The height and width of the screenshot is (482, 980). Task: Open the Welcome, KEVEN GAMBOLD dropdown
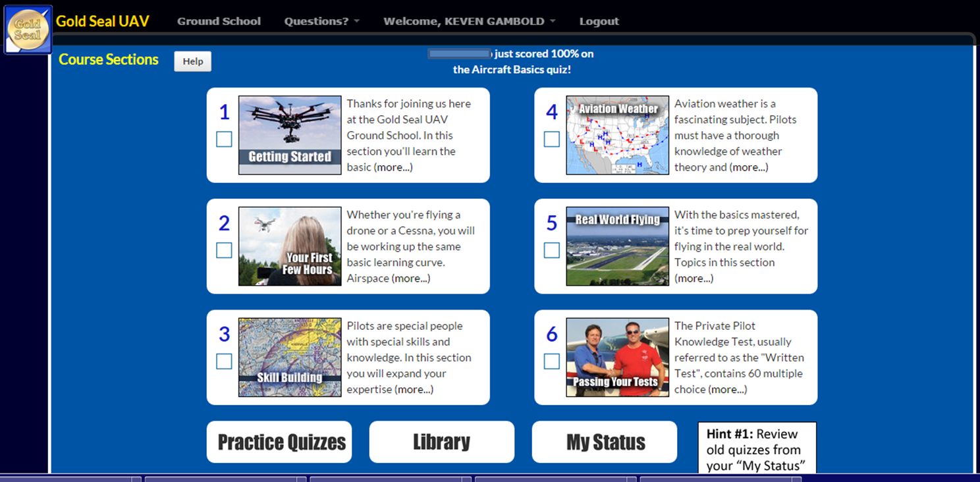pyautogui.click(x=469, y=21)
